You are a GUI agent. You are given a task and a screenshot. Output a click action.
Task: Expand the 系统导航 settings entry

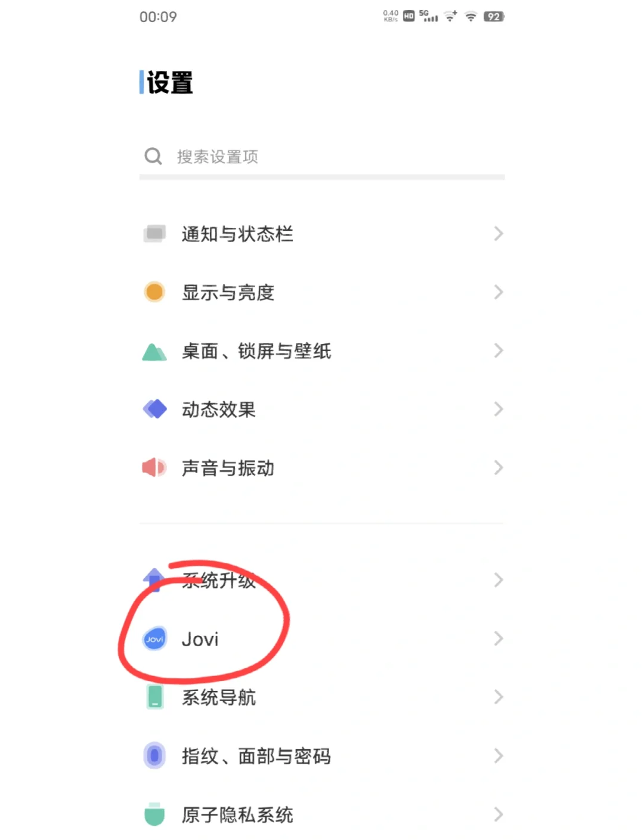[499, 696]
